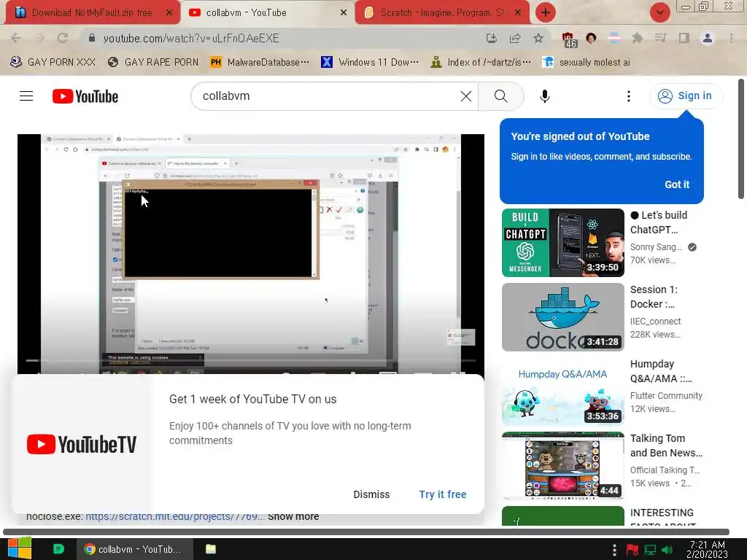747x560 pixels.
Task: Reload the page with the refresh icon
Action: coord(63,38)
